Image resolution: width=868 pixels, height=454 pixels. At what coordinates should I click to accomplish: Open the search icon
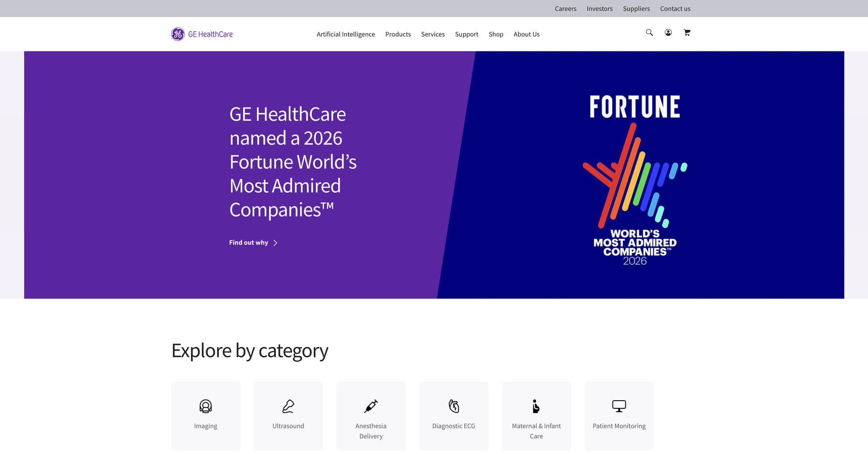[x=649, y=33]
